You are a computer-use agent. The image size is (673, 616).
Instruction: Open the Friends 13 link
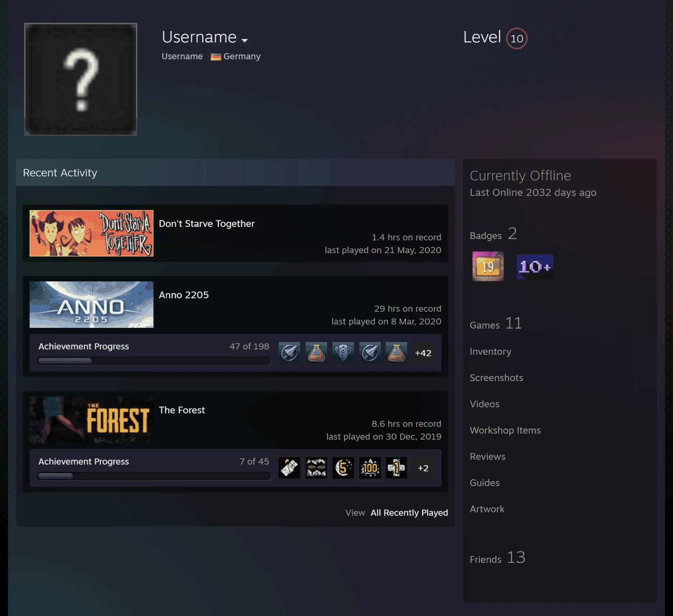(497, 557)
